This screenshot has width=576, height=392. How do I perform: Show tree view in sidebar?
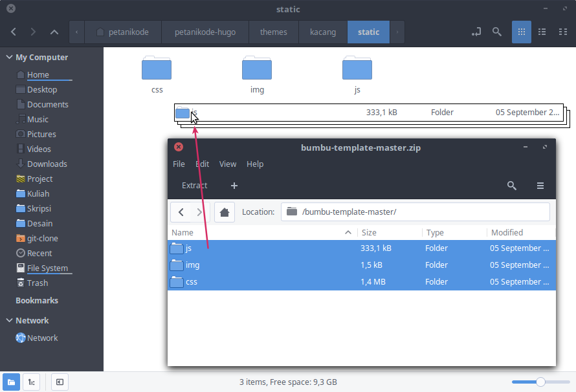point(31,382)
